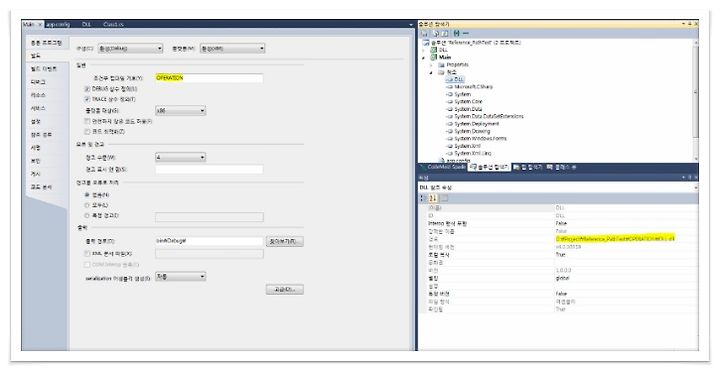Click the property pages icon in Properties toolbar

click(444, 198)
